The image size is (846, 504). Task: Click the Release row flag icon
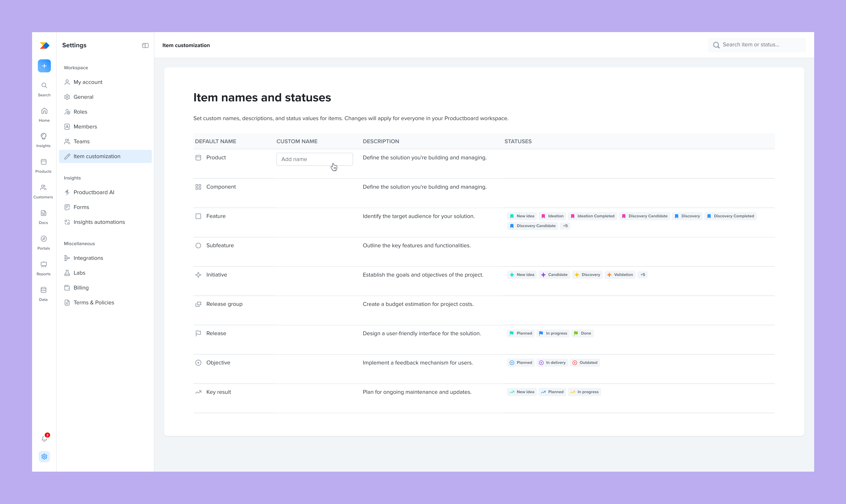198,333
